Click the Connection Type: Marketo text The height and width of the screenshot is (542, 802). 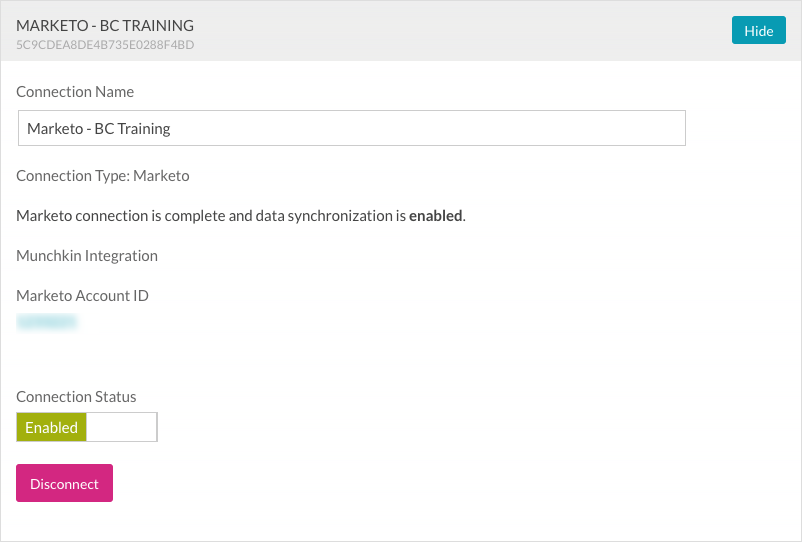[x=103, y=175]
